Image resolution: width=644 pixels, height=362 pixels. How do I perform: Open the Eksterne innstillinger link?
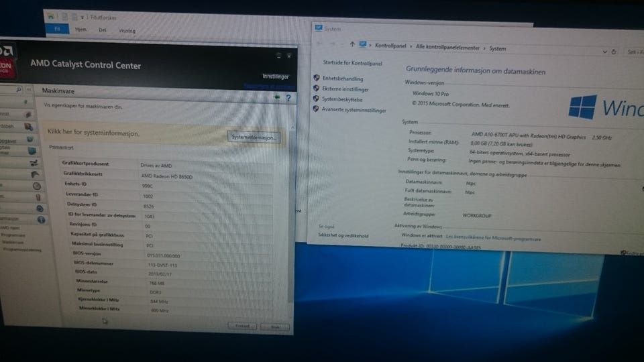coord(345,89)
